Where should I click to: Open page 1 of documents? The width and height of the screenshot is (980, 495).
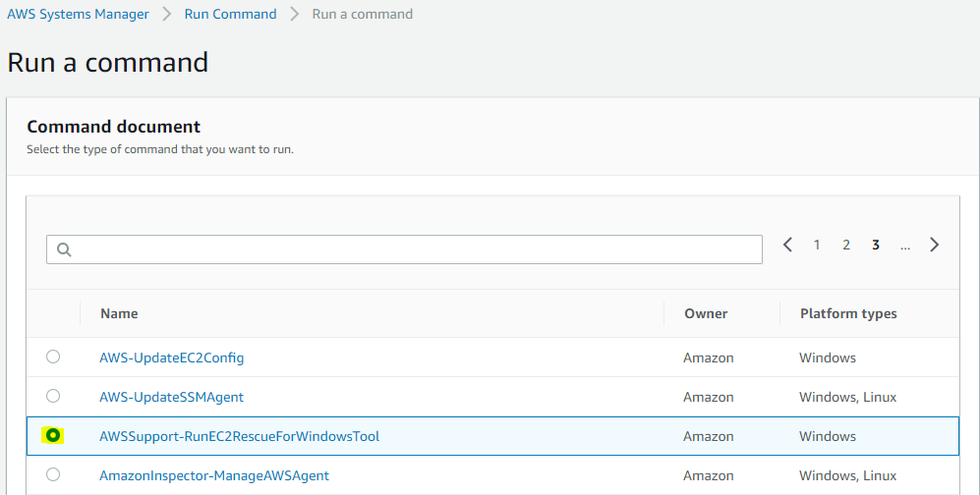pyautogui.click(x=816, y=245)
